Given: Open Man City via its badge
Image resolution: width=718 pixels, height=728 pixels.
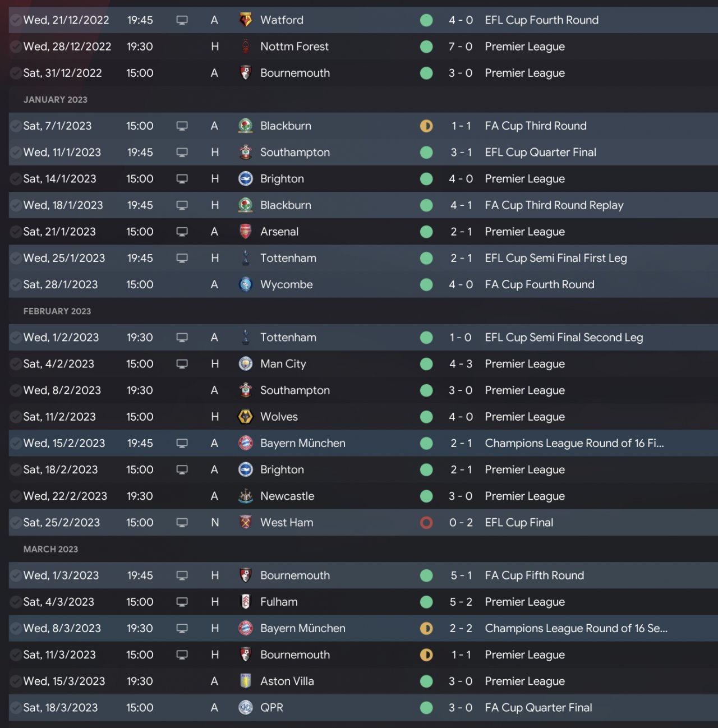Looking at the screenshot, I should [245, 364].
